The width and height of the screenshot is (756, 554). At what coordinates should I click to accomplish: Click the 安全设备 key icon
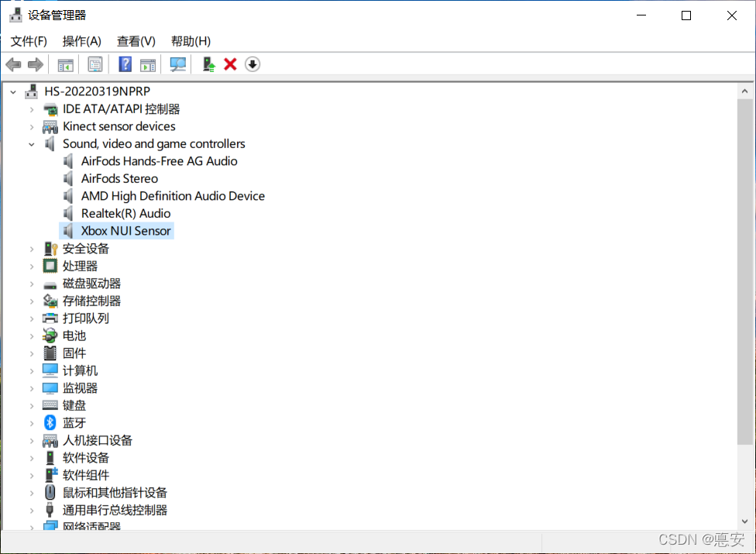[50, 249]
